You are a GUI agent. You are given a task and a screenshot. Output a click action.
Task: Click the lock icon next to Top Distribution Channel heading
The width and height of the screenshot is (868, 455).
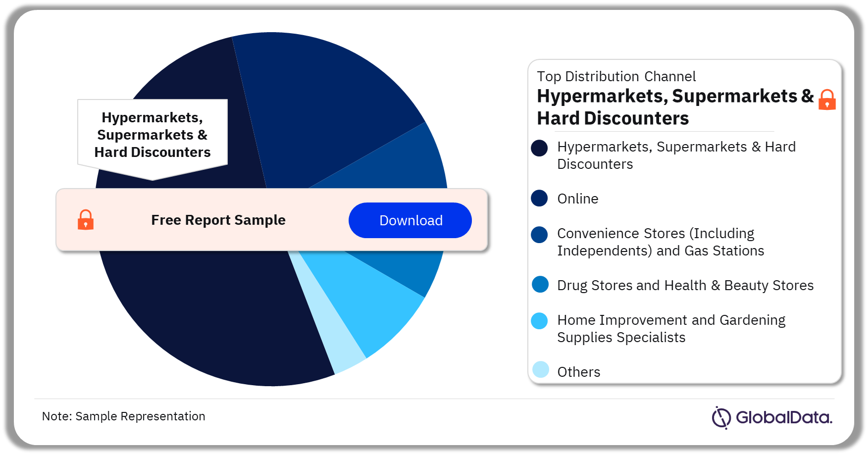(x=827, y=100)
